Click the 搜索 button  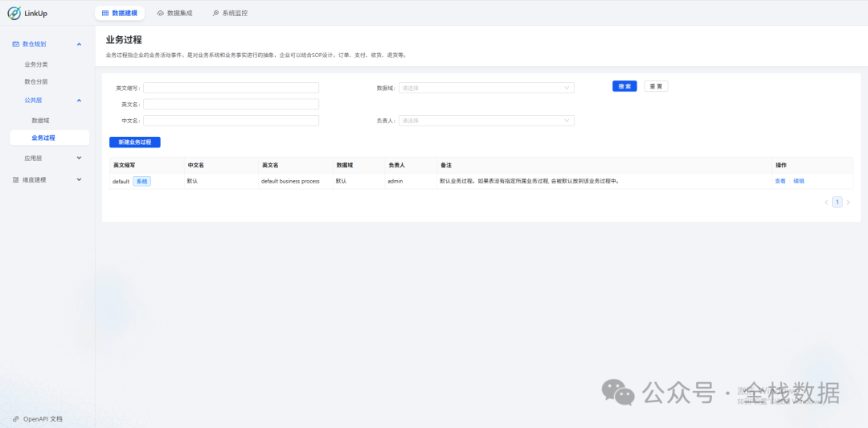tap(624, 86)
